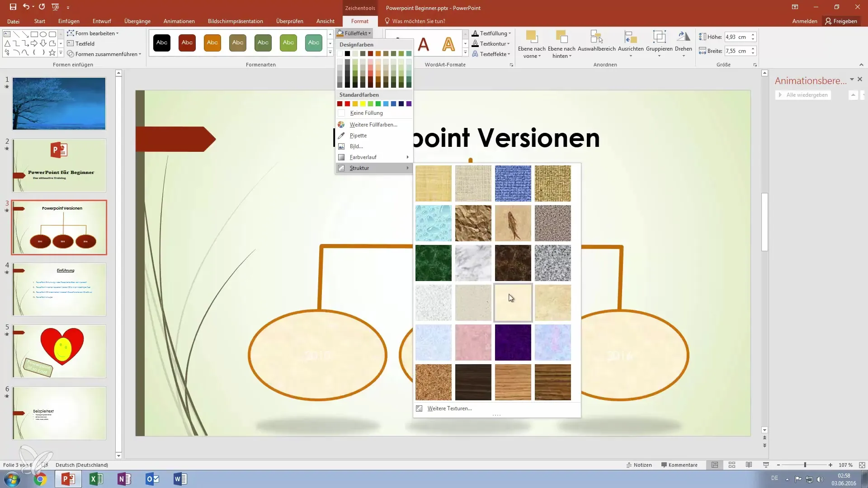Select water droplets texture swatch
Image resolution: width=868 pixels, height=488 pixels.
coord(433,223)
